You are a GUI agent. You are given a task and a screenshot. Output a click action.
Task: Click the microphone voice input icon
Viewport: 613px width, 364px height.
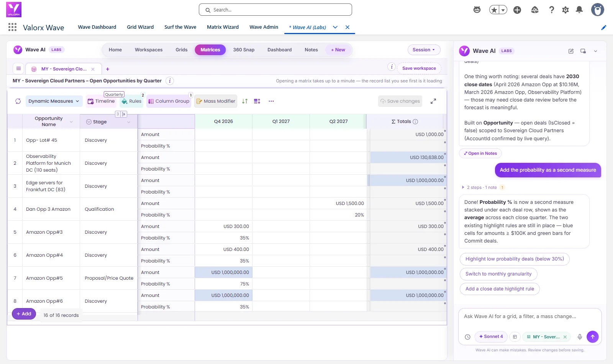click(580, 337)
